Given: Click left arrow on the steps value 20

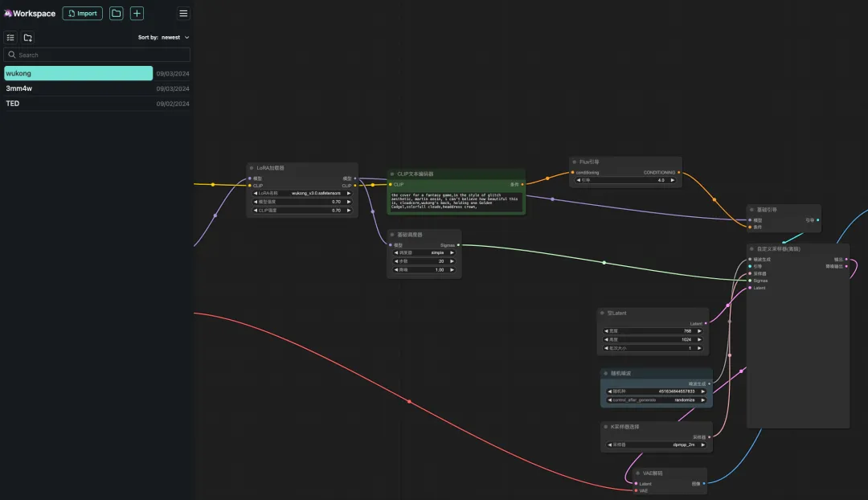Looking at the screenshot, I should click(396, 261).
